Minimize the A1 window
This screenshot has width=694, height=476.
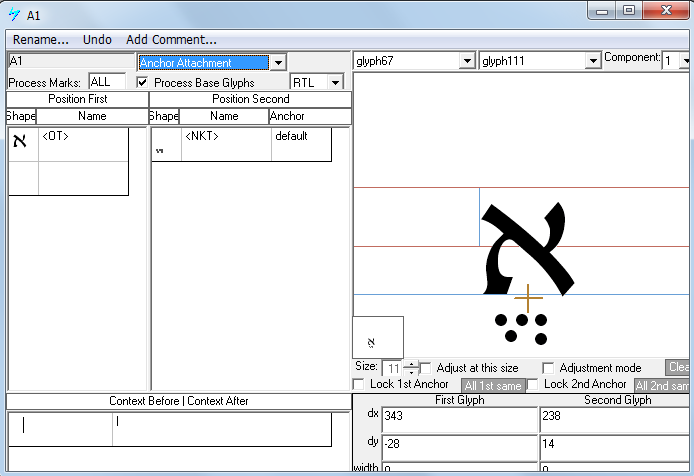602,11
